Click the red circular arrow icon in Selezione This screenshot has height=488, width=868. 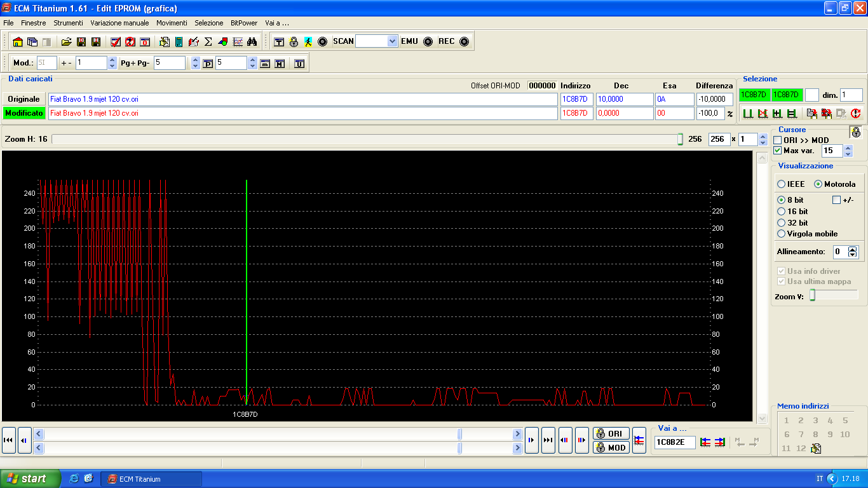tap(855, 114)
